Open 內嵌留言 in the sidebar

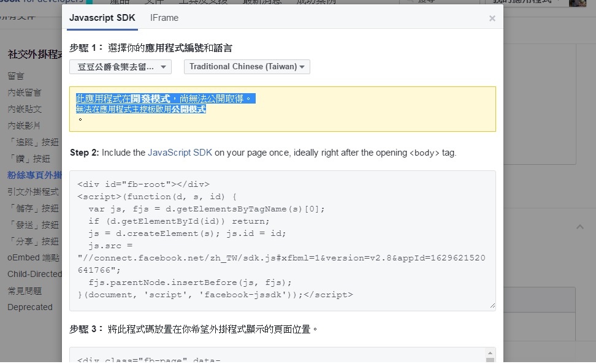[x=25, y=93]
